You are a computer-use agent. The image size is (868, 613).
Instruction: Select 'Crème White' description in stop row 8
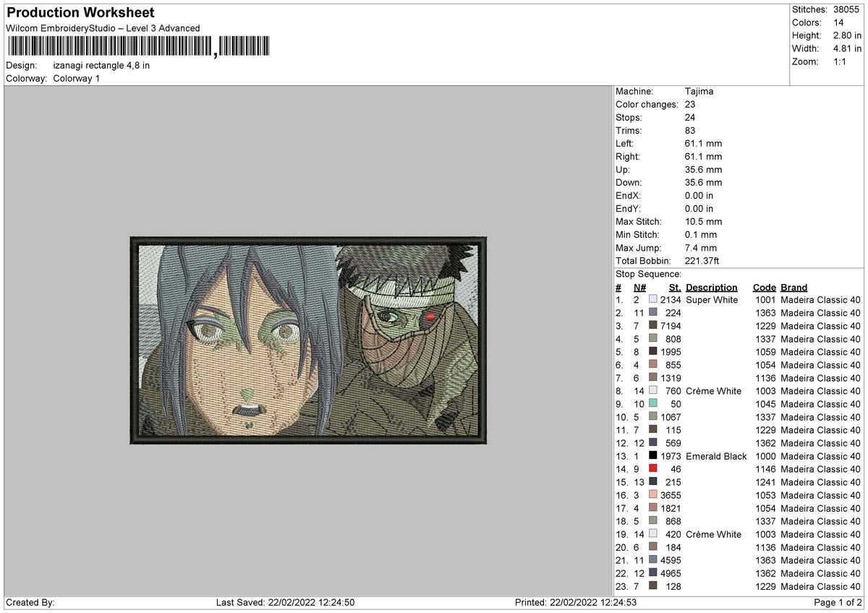[x=714, y=391]
